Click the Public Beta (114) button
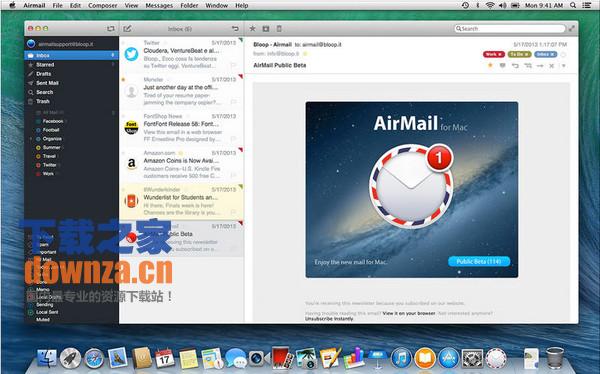 tap(479, 261)
